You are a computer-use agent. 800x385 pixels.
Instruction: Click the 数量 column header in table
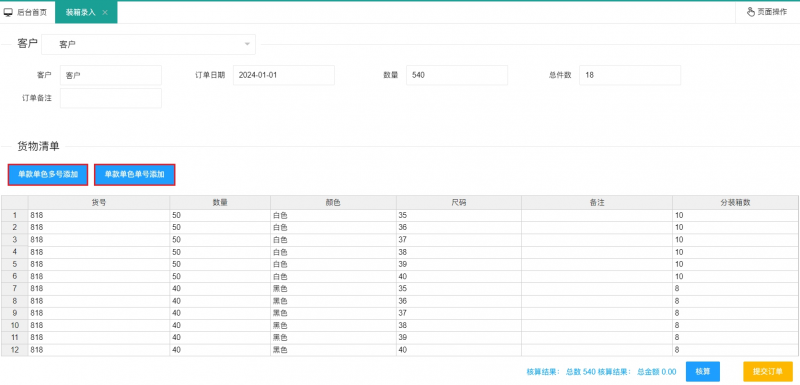[220, 202]
